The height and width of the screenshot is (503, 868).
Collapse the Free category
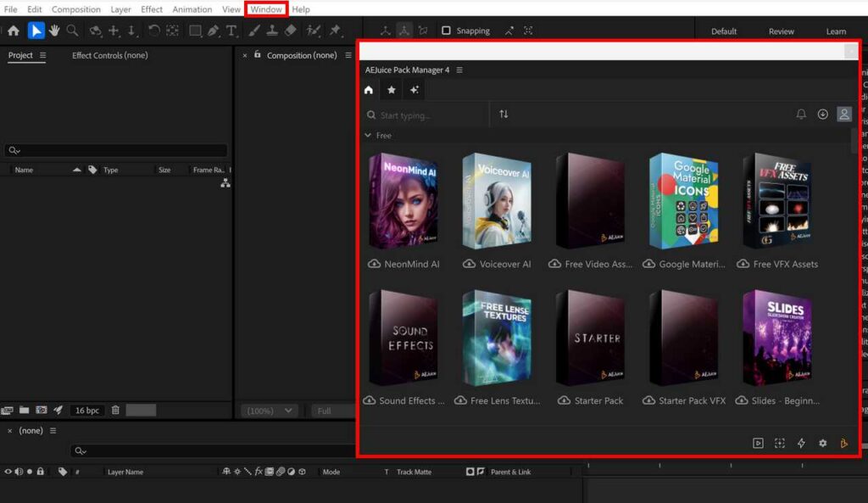point(368,135)
